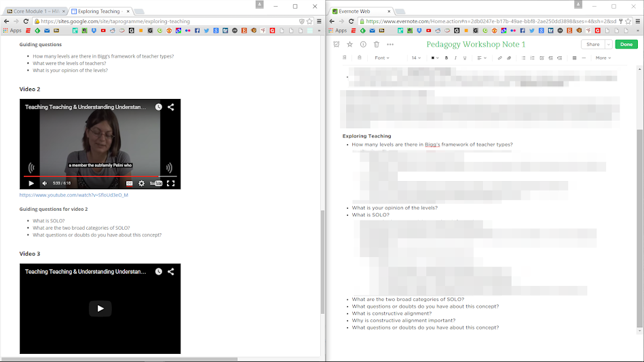Expand the bookmarks overflow chevron in the left browser
The height and width of the screenshot is (362, 644).
click(319, 31)
